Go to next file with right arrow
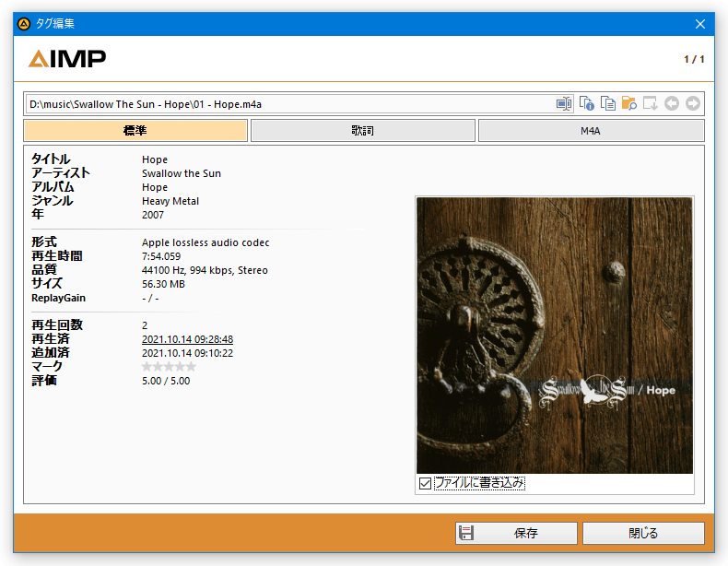The image size is (728, 566). (x=693, y=103)
